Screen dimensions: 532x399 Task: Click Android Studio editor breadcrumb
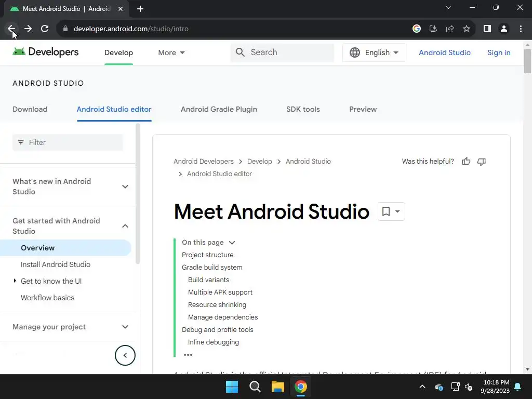220,174
